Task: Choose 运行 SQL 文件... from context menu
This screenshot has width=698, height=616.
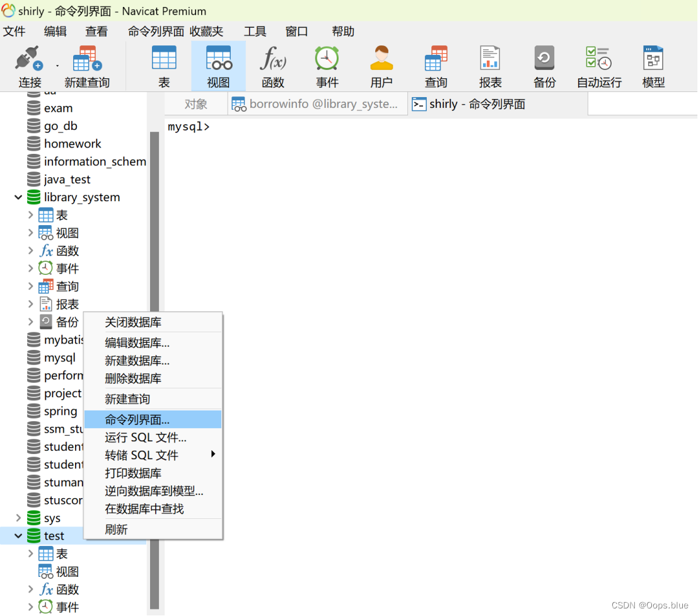Action: (x=153, y=438)
